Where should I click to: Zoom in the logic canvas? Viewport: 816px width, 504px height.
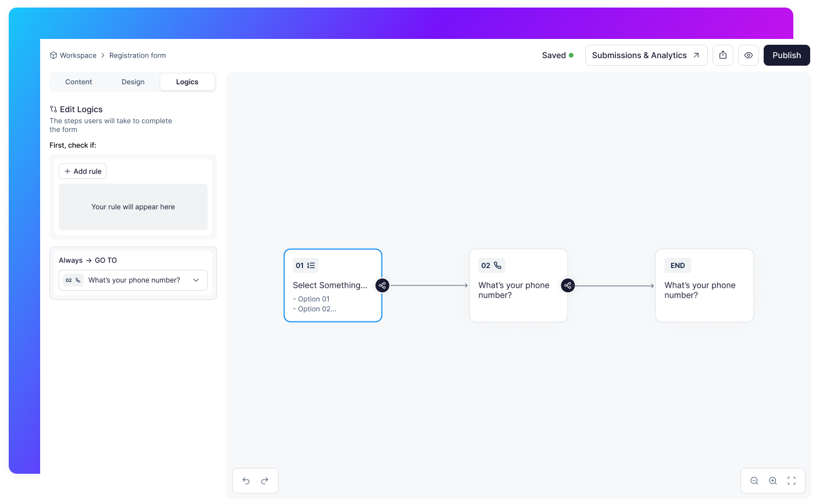(773, 481)
